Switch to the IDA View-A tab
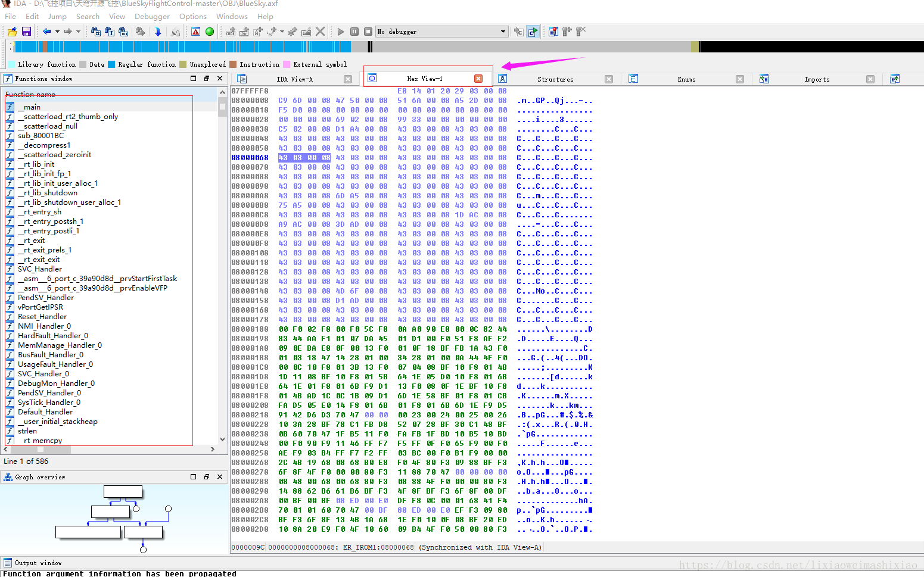The height and width of the screenshot is (577, 924). coord(294,79)
